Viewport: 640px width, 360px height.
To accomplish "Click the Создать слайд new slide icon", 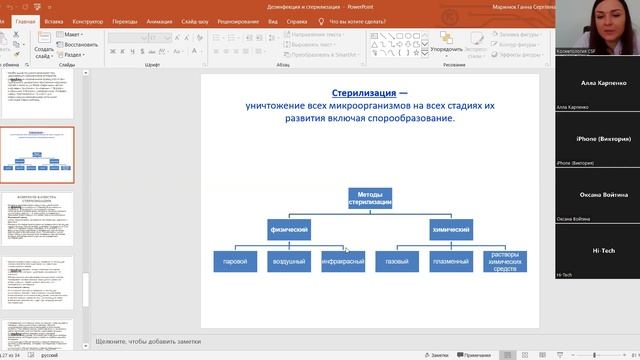I will [44, 38].
